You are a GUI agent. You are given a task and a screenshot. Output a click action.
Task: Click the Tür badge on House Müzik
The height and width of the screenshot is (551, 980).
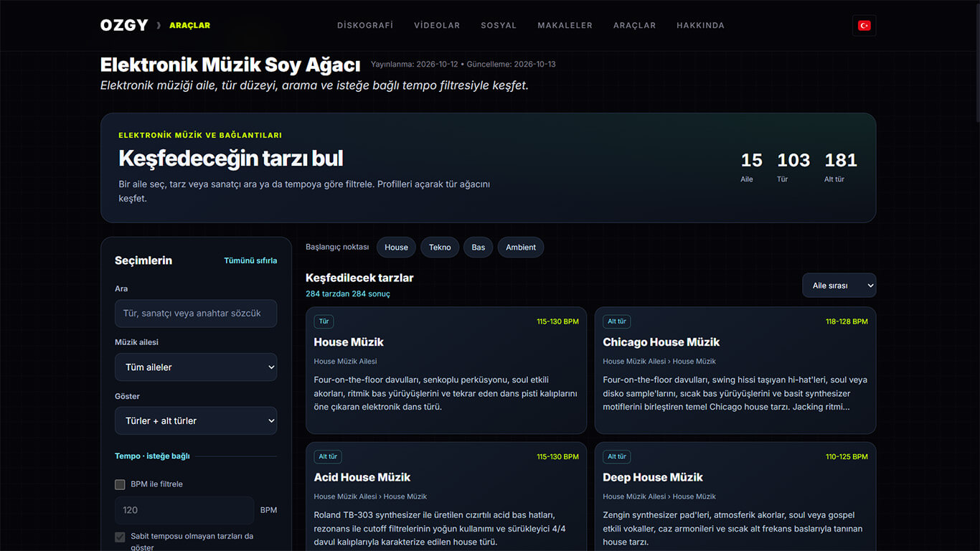(x=324, y=321)
